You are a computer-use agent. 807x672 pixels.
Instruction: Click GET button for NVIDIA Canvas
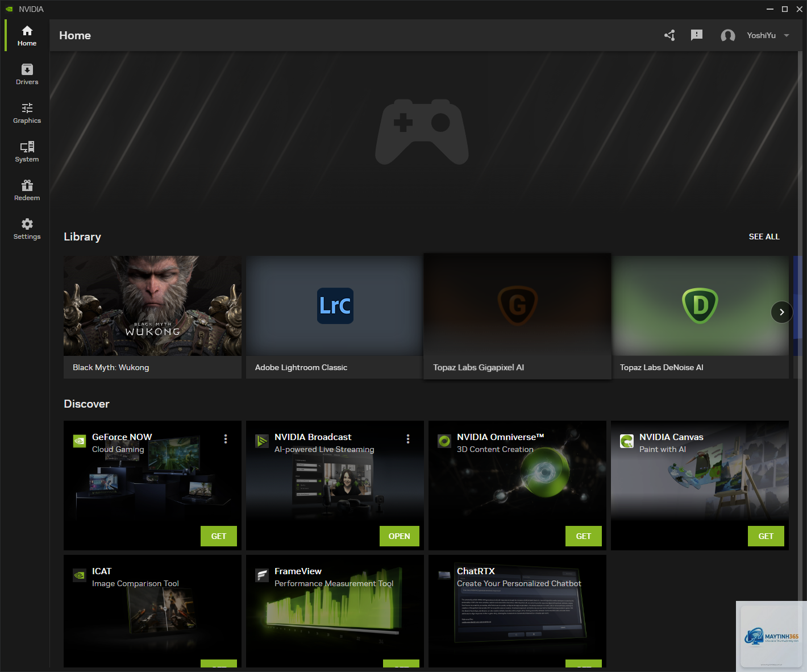click(x=766, y=536)
